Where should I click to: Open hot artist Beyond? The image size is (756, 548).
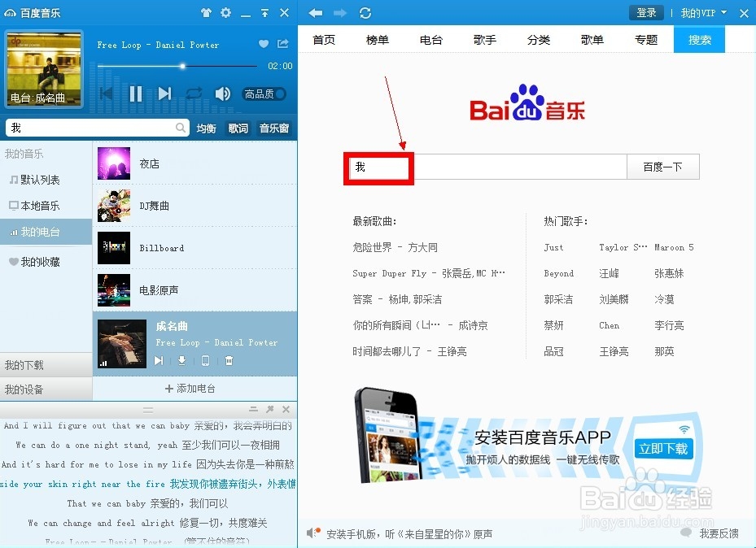pos(559,273)
